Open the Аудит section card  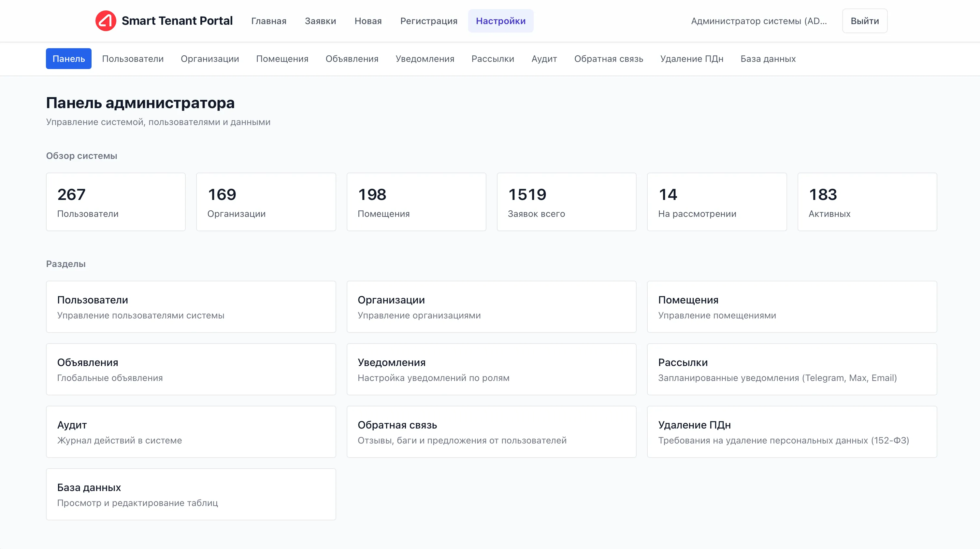pos(191,432)
